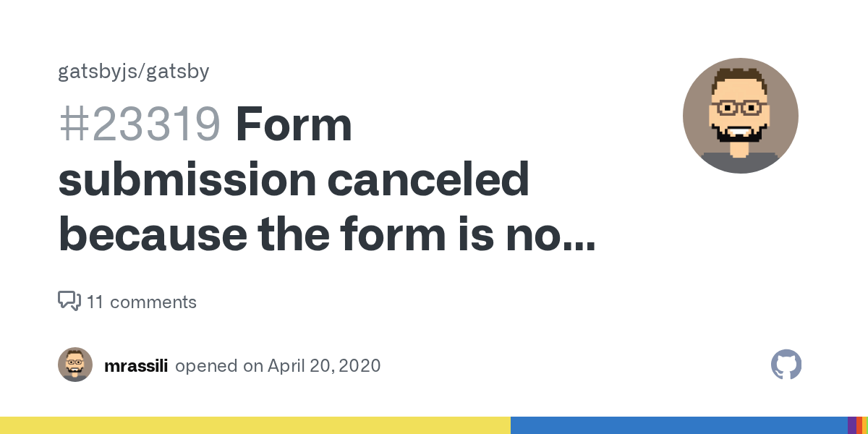Click the yellow language bar segment
Screen dimensions: 868x434
(255, 425)
